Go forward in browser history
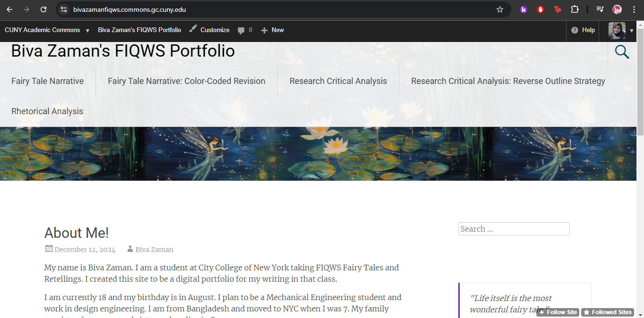This screenshot has height=318, width=644. pos(26,9)
